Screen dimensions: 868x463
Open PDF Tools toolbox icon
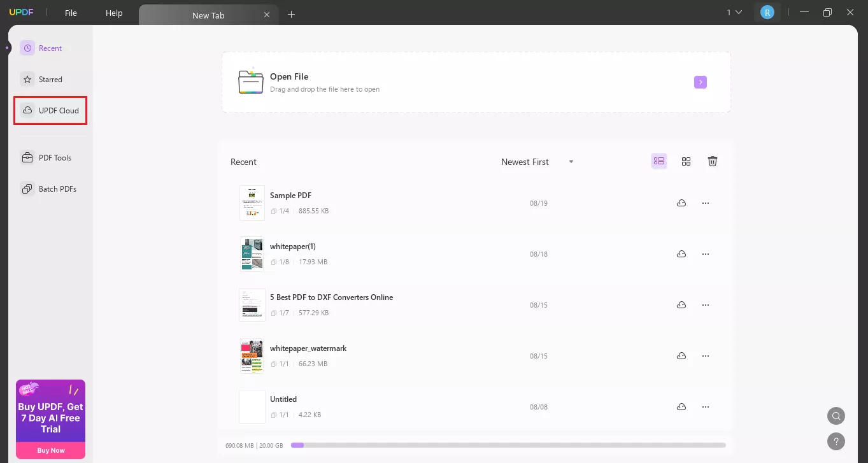(27, 158)
